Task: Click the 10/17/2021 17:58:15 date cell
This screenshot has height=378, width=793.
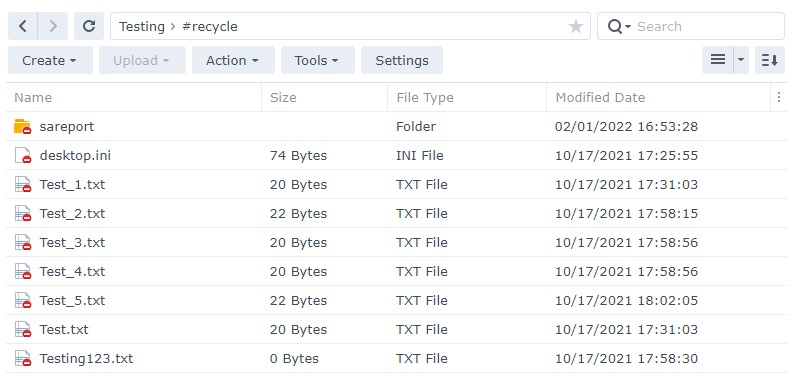Action: [626, 214]
